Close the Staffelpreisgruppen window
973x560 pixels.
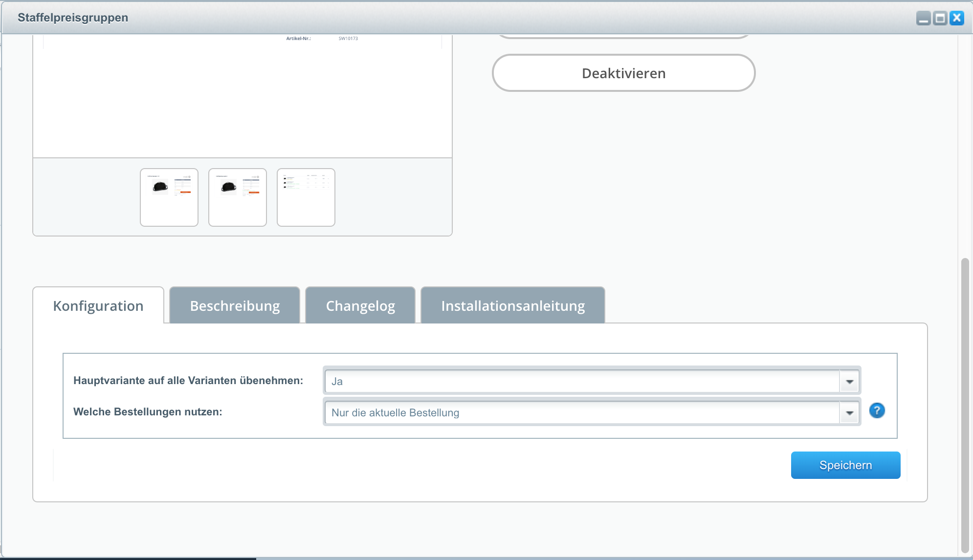tap(957, 19)
